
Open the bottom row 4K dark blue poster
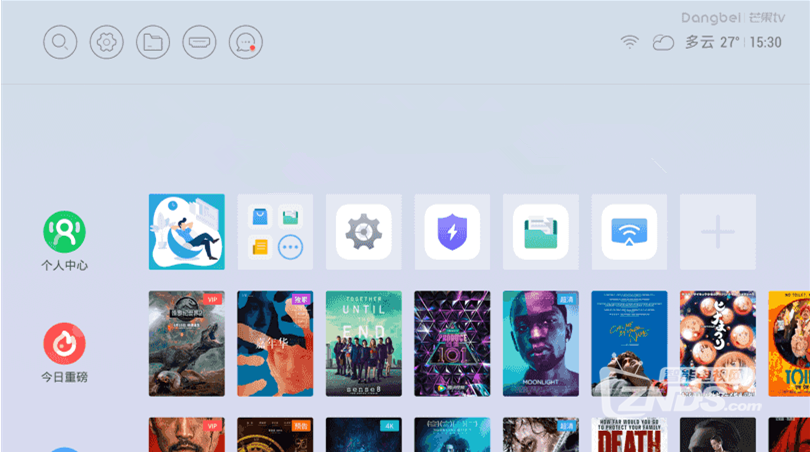pos(364,434)
